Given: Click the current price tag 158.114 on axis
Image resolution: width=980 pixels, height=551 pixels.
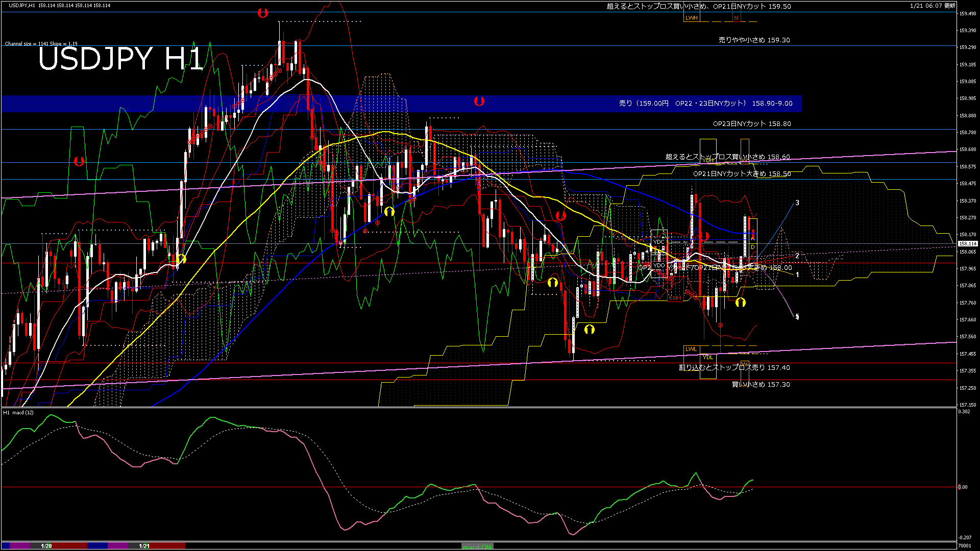Looking at the screenshot, I should pyautogui.click(x=967, y=244).
